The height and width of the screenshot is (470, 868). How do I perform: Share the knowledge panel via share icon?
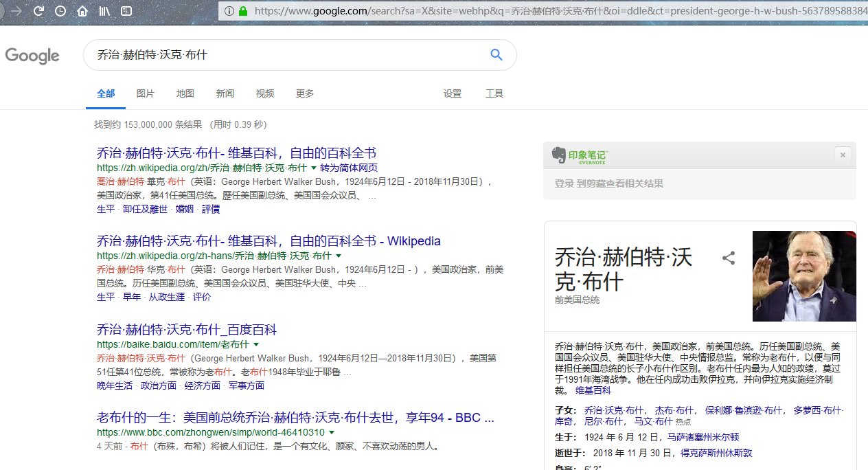coord(729,258)
